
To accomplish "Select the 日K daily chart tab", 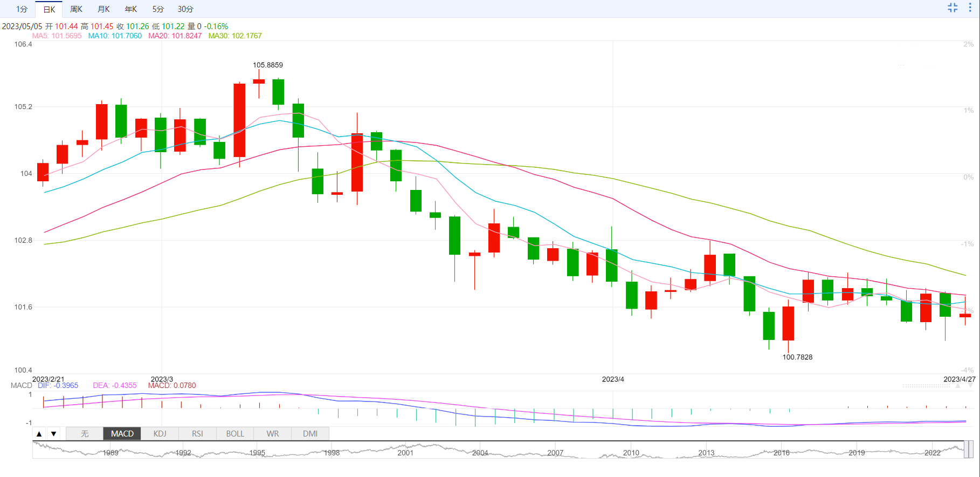I will (49, 9).
